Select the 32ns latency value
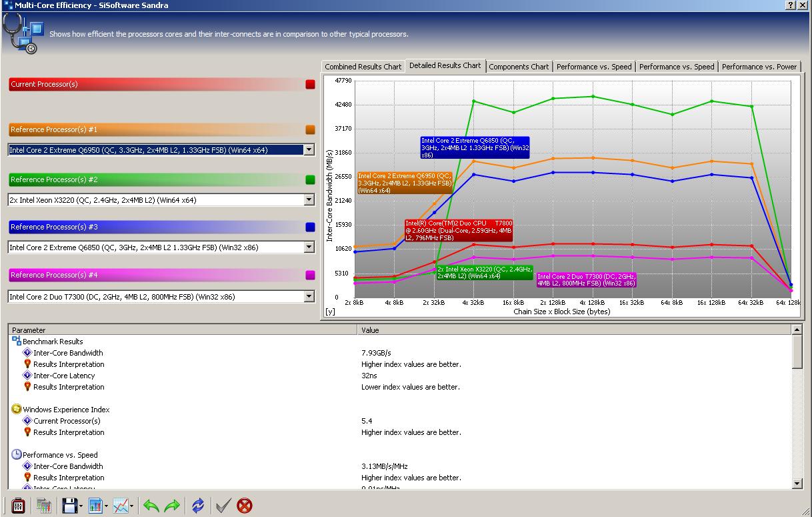 point(368,375)
